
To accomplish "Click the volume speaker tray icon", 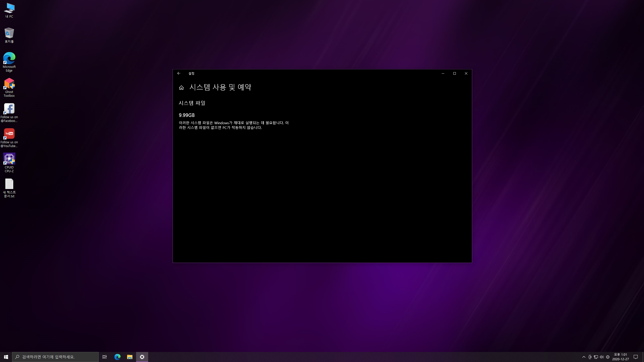I will pyautogui.click(x=602, y=357).
